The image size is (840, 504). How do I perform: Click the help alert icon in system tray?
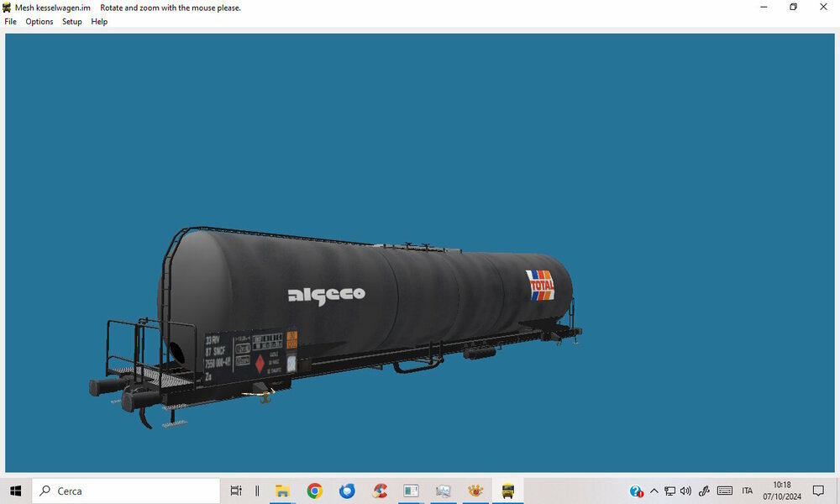click(636, 491)
